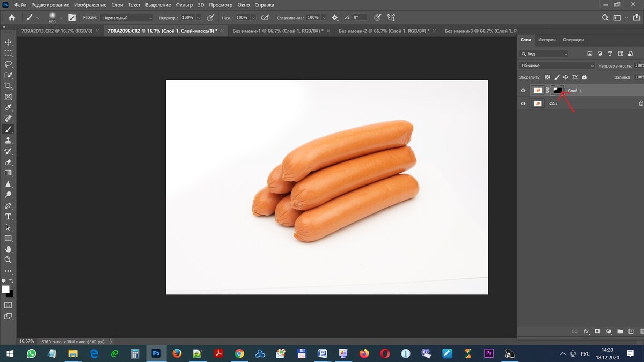Open the Обычные layer blend mode dropdown

click(x=557, y=65)
